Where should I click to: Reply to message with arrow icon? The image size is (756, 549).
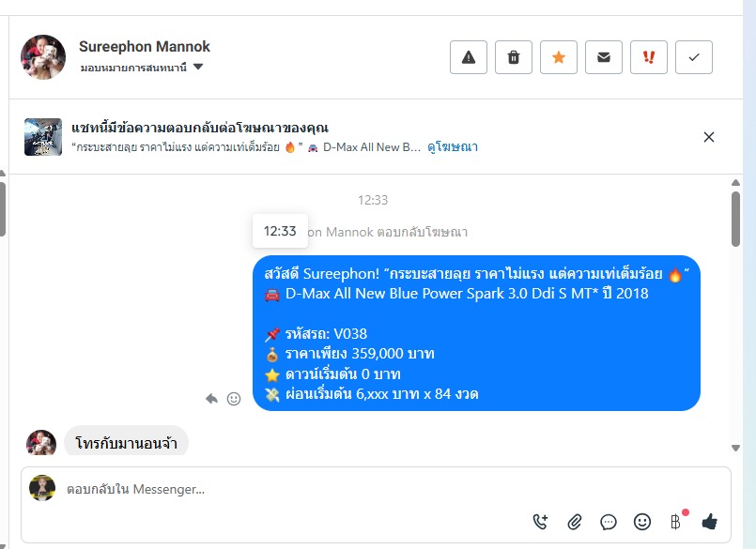tap(211, 399)
